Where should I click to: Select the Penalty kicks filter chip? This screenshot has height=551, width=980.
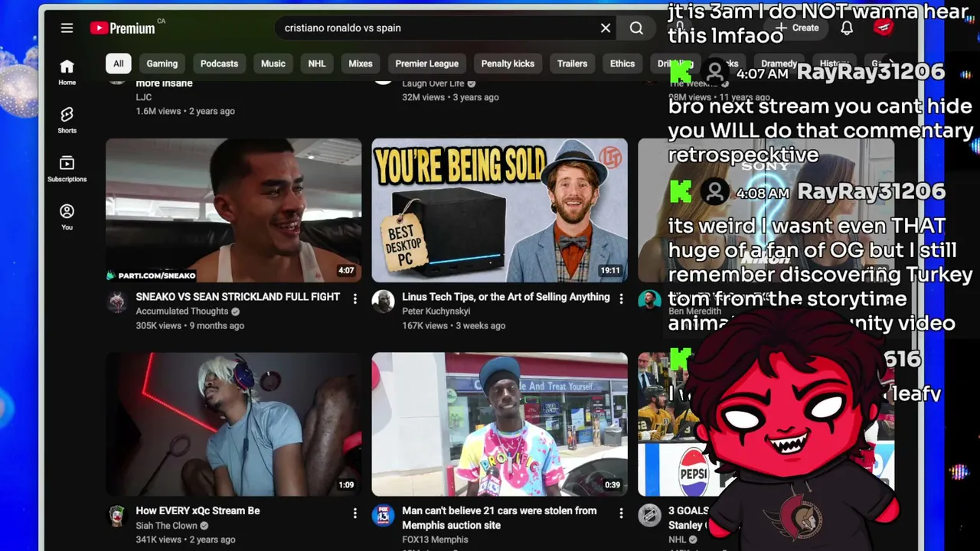click(508, 64)
